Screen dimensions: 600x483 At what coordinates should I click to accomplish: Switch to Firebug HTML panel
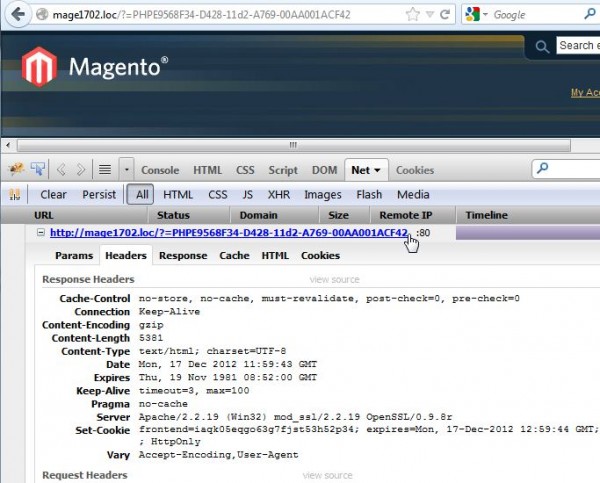coord(207,170)
